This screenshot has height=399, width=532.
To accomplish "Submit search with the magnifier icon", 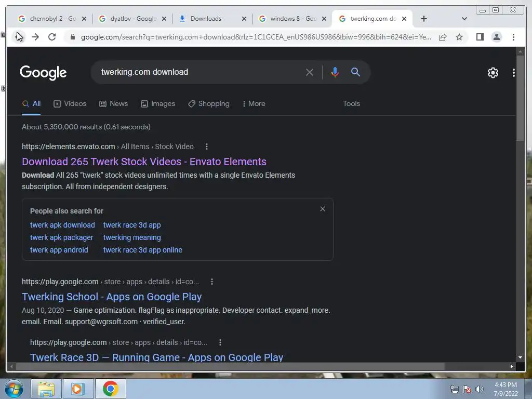I will click(x=355, y=72).
